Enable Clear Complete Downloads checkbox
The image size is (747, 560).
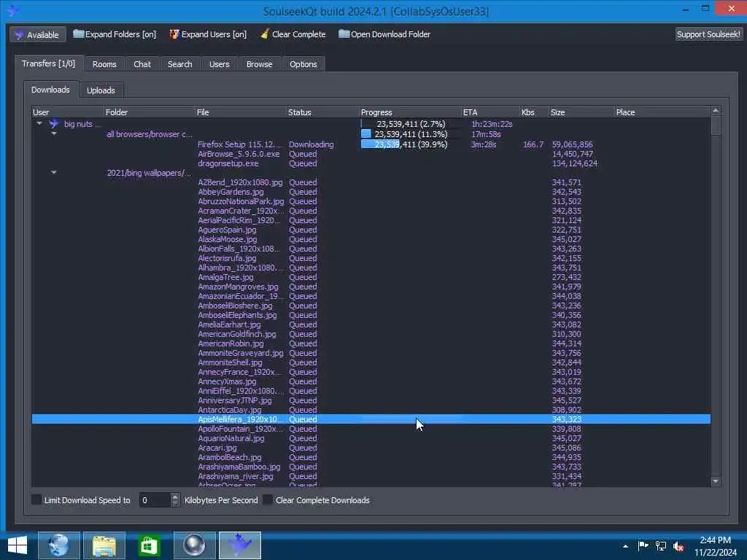[268, 499]
